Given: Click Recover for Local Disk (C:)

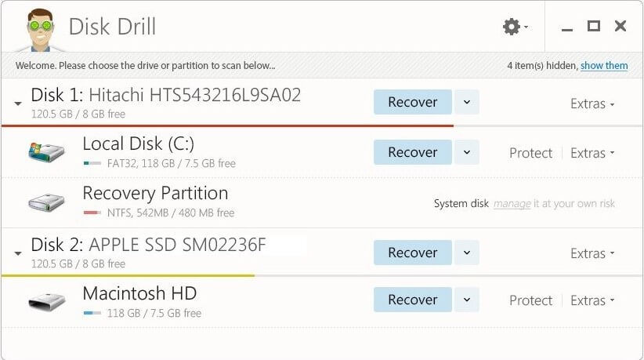Looking at the screenshot, I should [x=413, y=152].
